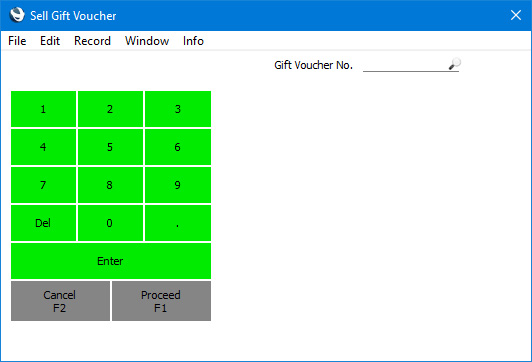Tap keypad digit 6
The height and width of the screenshot is (362, 532).
point(178,147)
